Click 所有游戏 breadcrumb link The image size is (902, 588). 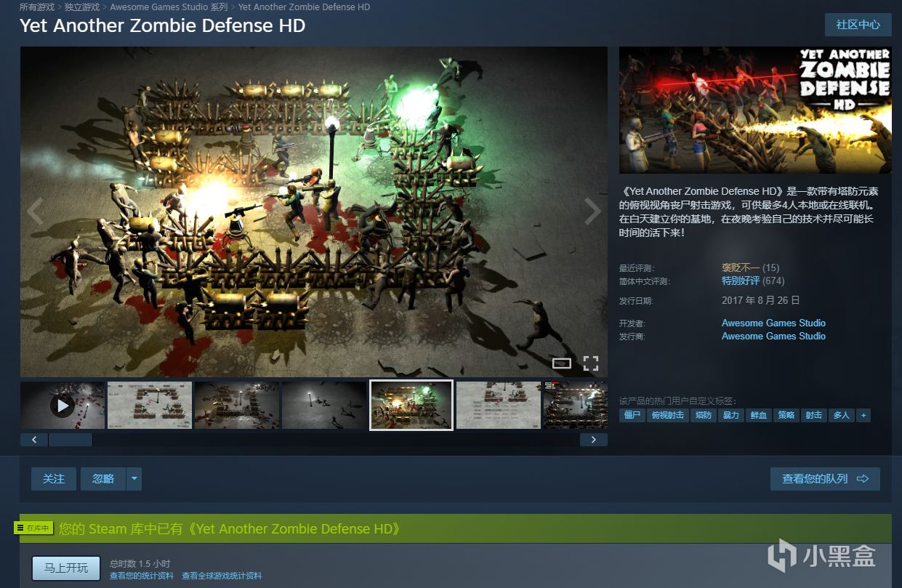pos(37,7)
